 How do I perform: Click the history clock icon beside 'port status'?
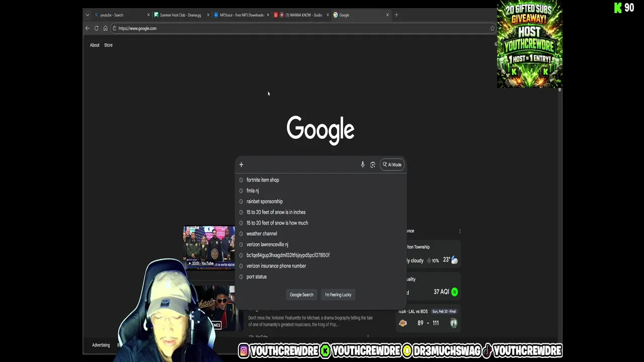click(241, 277)
